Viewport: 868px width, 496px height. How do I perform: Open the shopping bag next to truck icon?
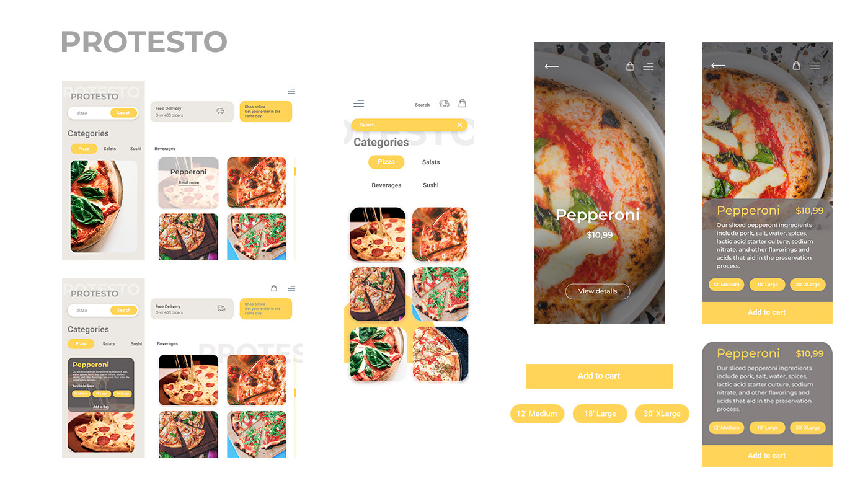point(462,103)
